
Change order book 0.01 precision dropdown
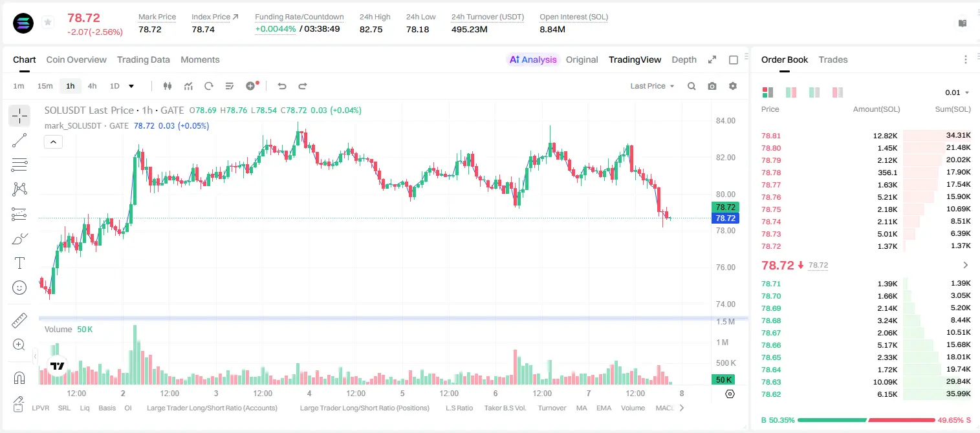tap(957, 92)
